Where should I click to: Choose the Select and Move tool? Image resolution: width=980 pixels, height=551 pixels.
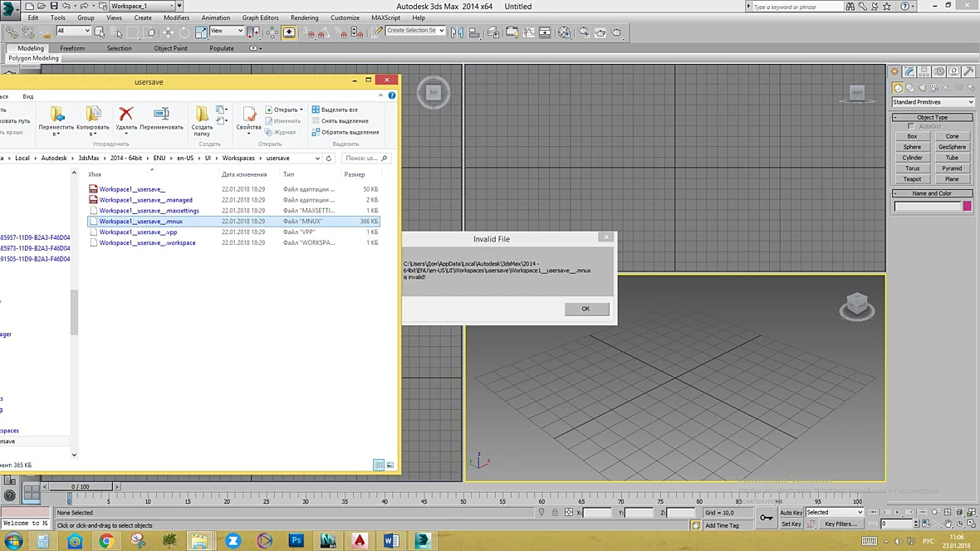(x=168, y=32)
